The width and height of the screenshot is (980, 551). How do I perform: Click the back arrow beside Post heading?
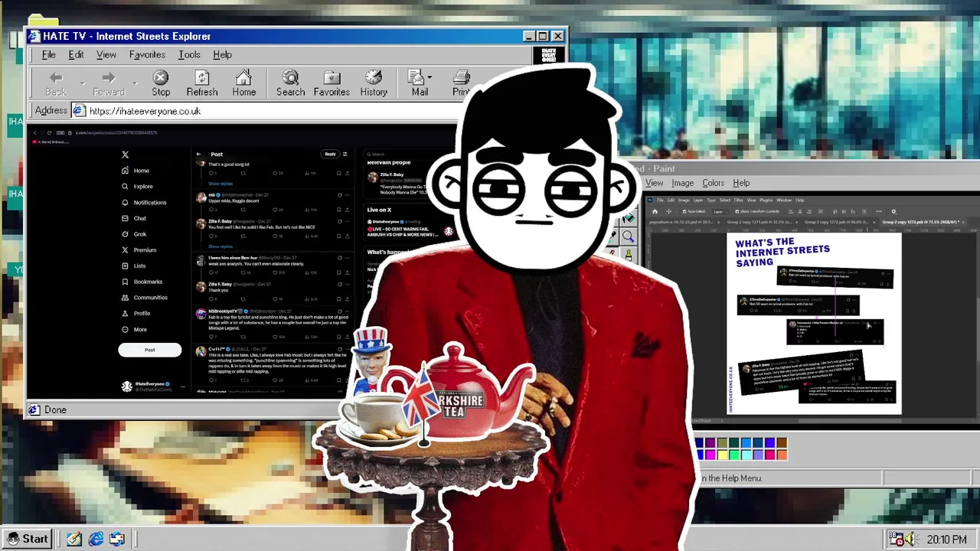[198, 154]
